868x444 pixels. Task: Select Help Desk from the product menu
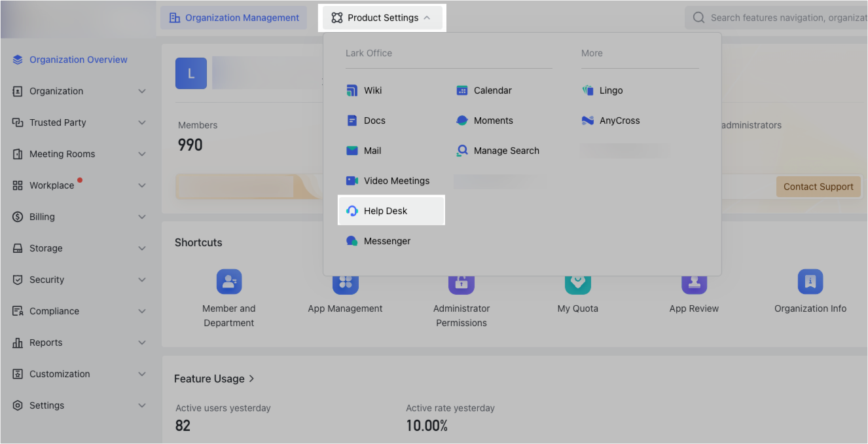click(x=391, y=211)
